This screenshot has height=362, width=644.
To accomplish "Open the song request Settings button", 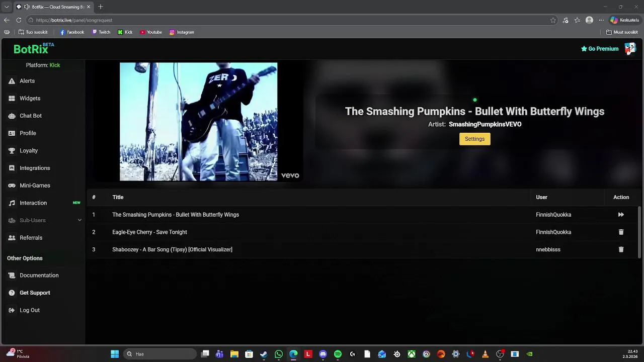I will pyautogui.click(x=474, y=139).
